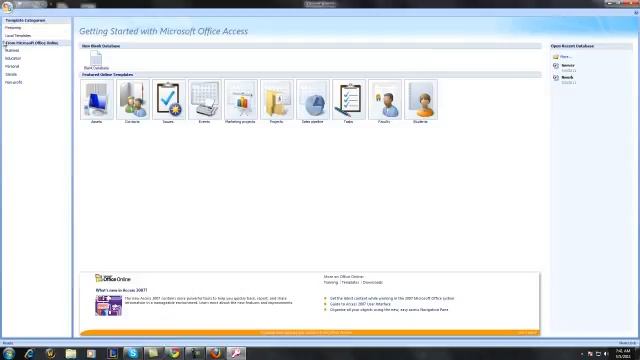The height and width of the screenshot is (360, 640).
Task: Click the volume icon in the system tray
Action: (606, 354)
